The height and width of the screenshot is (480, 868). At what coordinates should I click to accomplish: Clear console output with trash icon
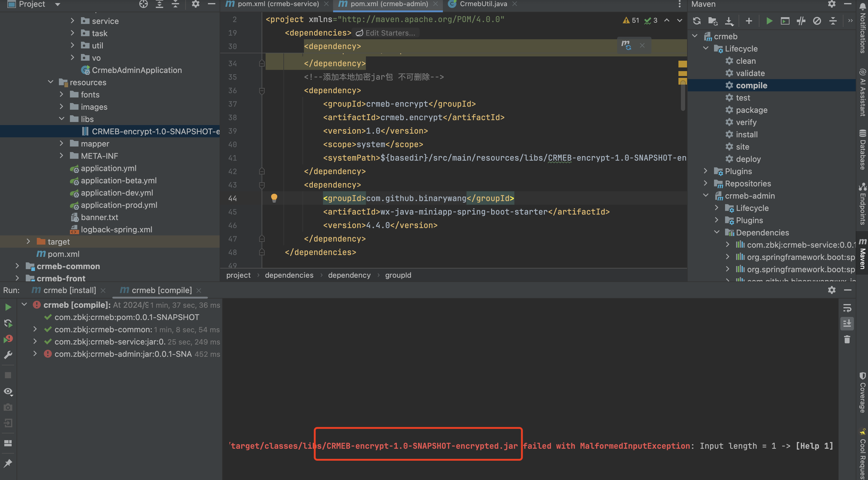[847, 339]
